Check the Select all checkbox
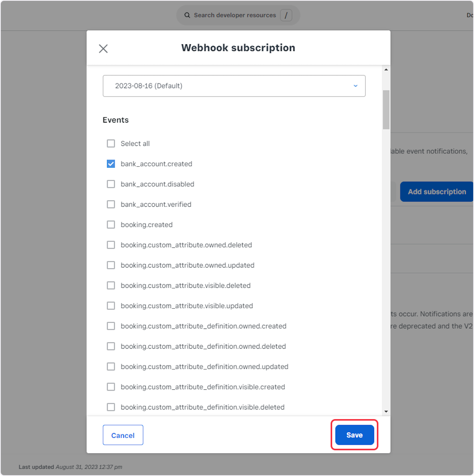 tap(111, 144)
